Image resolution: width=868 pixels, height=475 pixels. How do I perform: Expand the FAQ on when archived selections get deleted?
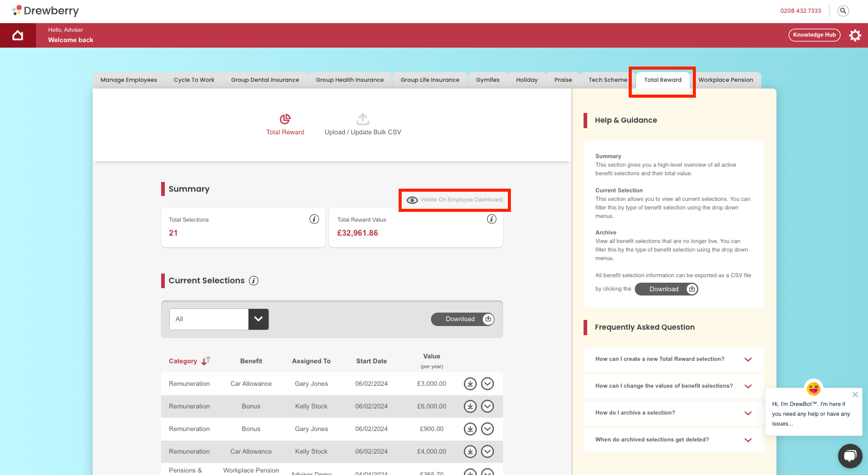(673, 440)
